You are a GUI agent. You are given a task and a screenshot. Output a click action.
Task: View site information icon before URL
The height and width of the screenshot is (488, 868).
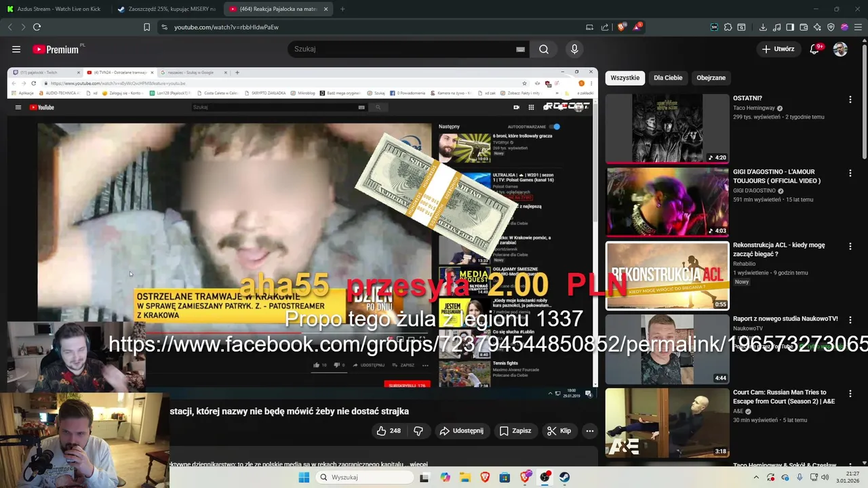[x=163, y=27]
